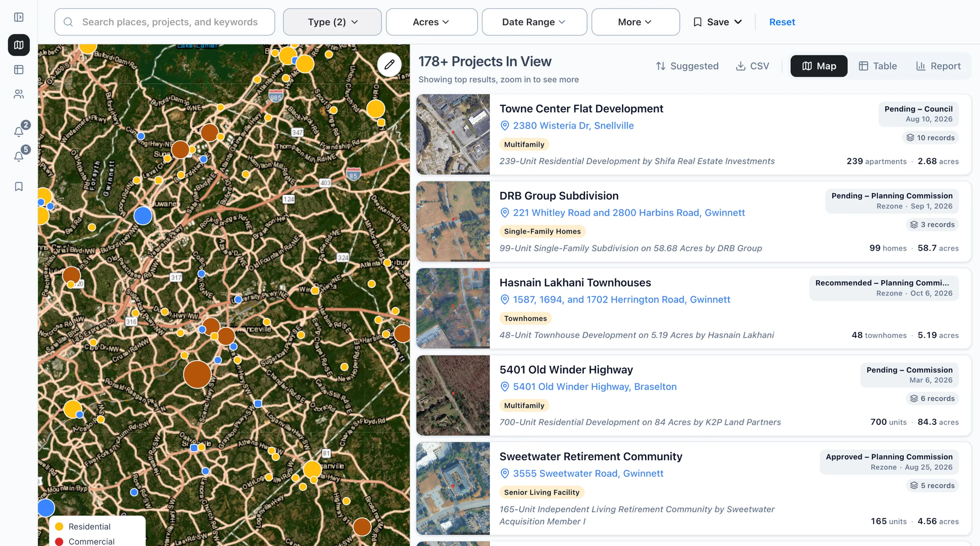Click location pin for 2380 Wisteria Dr
980x546 pixels.
tap(505, 125)
